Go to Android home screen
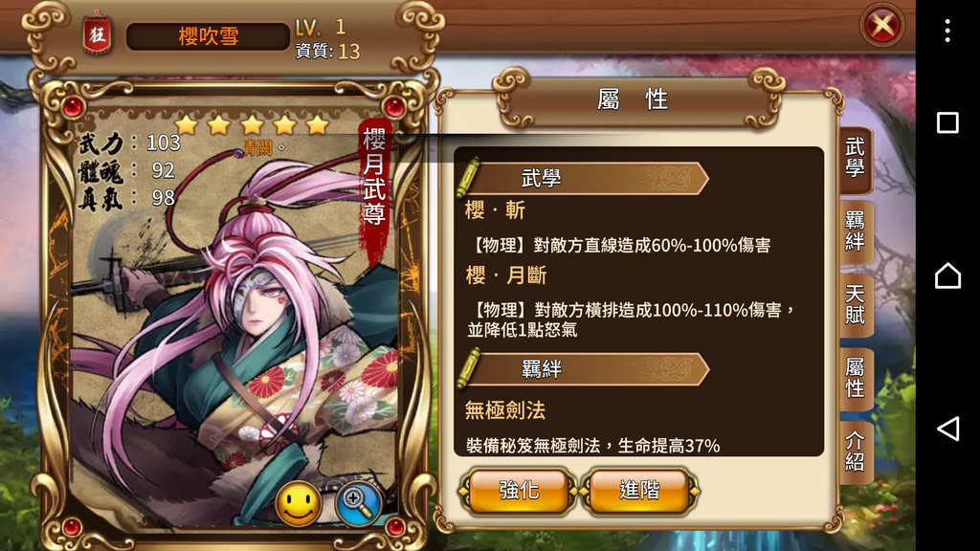The width and height of the screenshot is (980, 551). (x=947, y=275)
